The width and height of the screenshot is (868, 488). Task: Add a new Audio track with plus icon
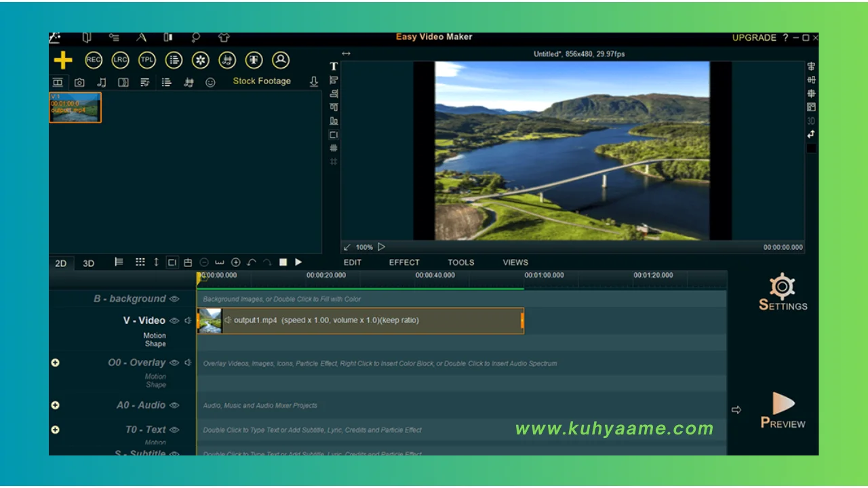(55, 405)
